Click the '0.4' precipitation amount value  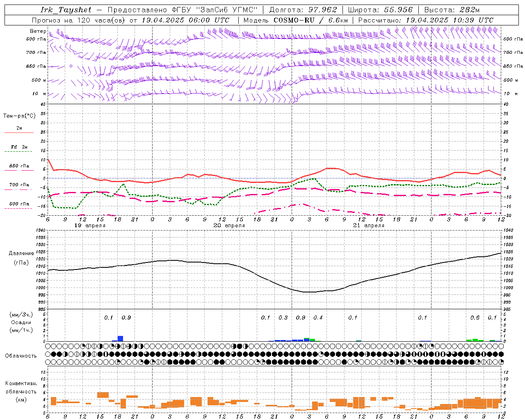pyautogui.click(x=318, y=317)
